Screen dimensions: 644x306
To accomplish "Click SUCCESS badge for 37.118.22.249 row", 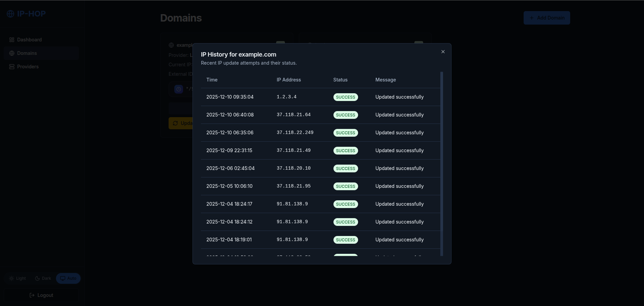I will pyautogui.click(x=345, y=133).
